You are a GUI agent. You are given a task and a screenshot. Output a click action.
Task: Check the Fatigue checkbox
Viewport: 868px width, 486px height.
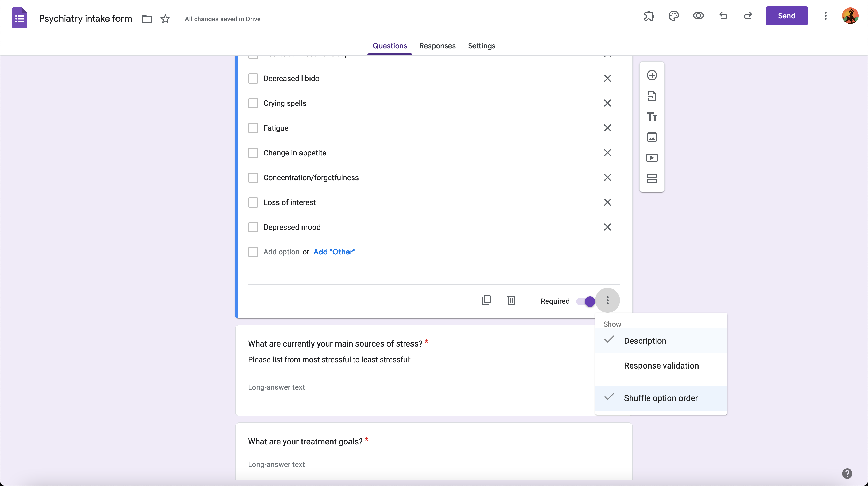coord(253,128)
